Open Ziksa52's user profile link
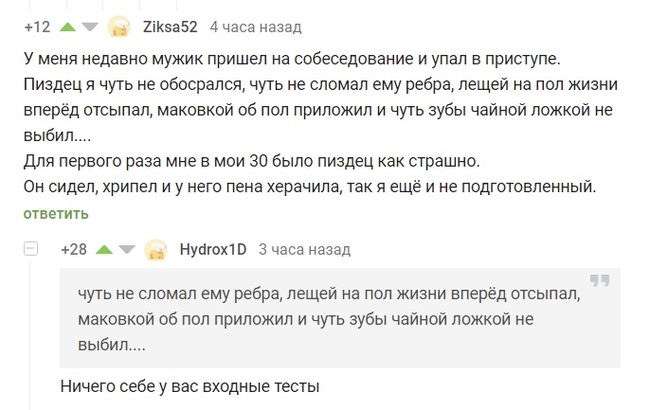This screenshot has height=410, width=650. 170,27
